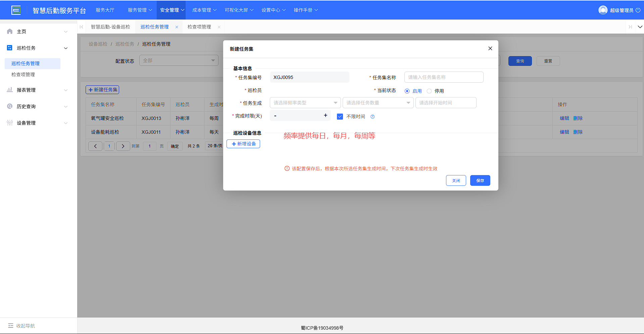This screenshot has width=644, height=334.
Task: Switch to 智慧后勤-设备巡检 tab
Action: point(110,27)
